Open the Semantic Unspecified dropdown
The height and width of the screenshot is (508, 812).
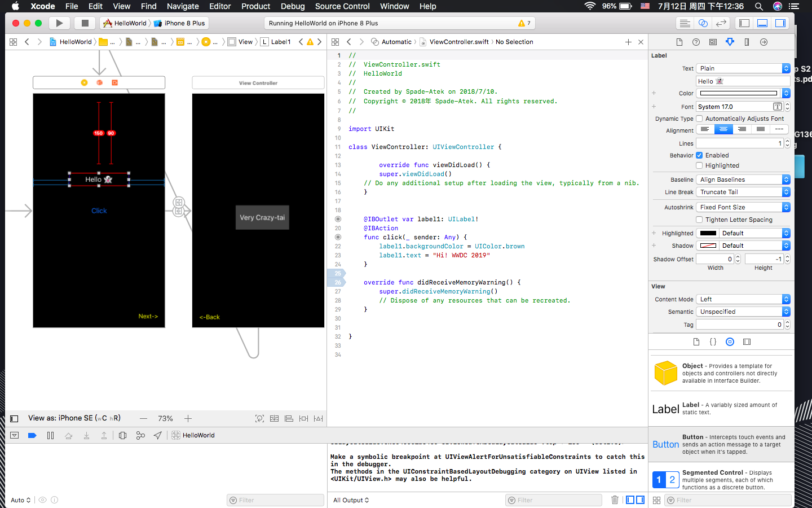coord(743,312)
